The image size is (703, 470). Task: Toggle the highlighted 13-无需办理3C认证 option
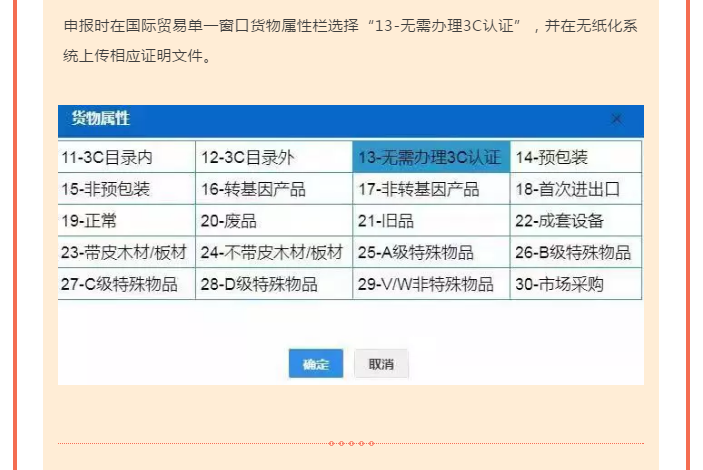[x=431, y=157]
